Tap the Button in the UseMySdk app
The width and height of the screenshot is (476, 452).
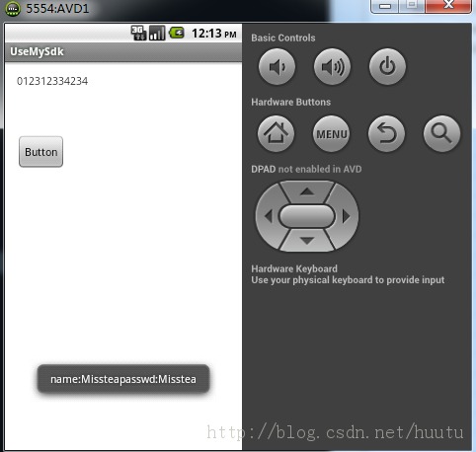pos(40,152)
